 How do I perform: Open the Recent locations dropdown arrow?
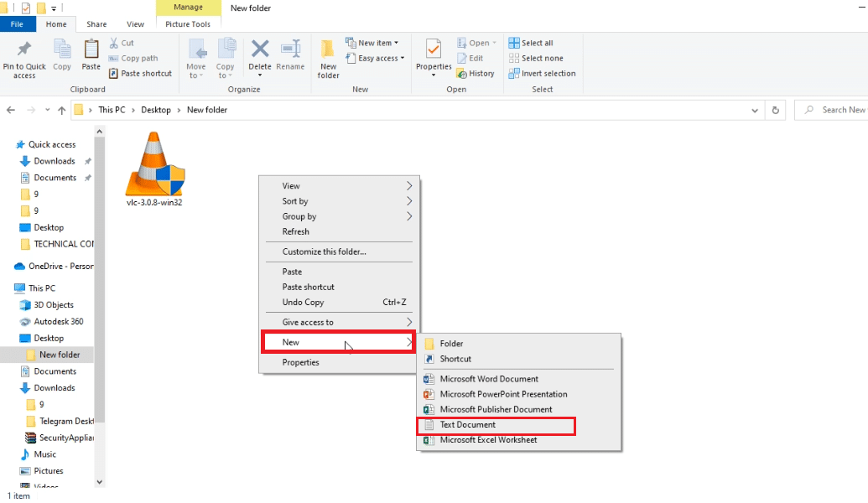click(x=48, y=110)
